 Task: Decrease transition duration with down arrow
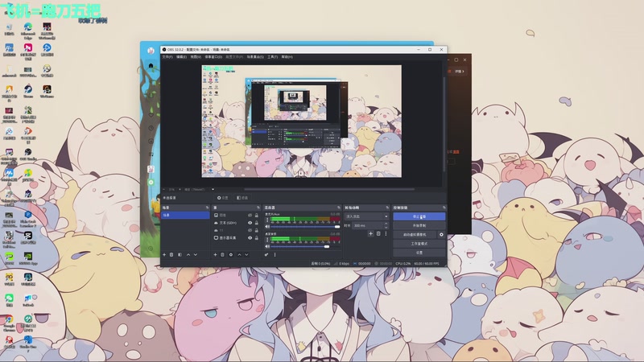tap(386, 228)
